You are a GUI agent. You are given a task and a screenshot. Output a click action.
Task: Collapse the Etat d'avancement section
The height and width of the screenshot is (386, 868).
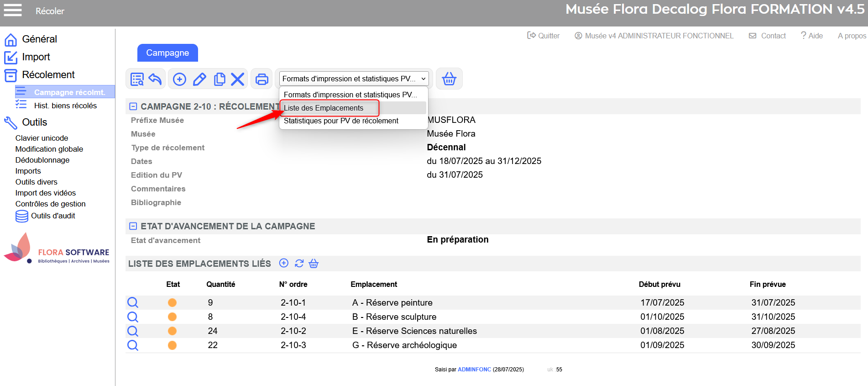pos(133,226)
